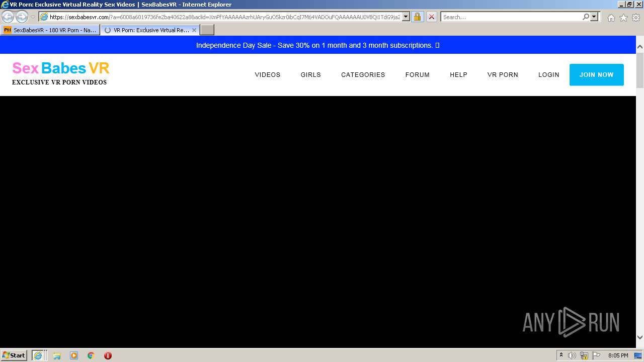
Task: Open a new blank tab
Action: click(207, 30)
